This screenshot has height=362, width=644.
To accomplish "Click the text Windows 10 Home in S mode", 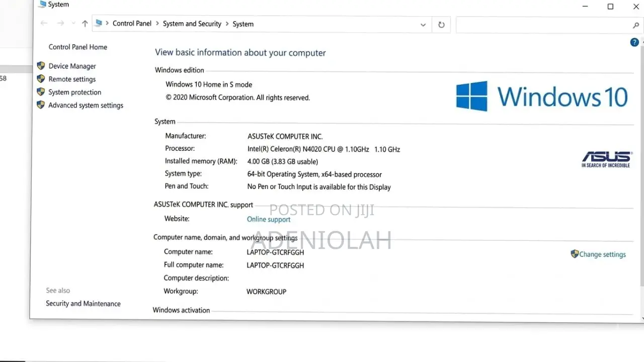I will tap(209, 84).
